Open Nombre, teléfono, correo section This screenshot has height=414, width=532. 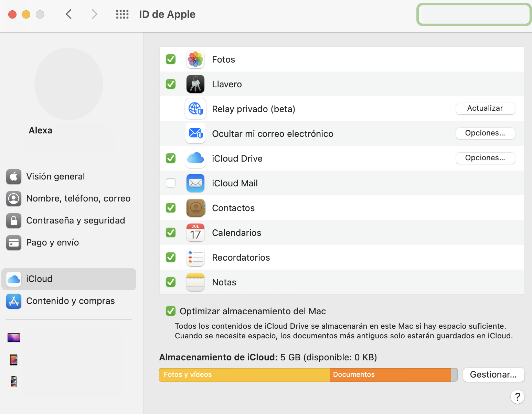[69, 199]
